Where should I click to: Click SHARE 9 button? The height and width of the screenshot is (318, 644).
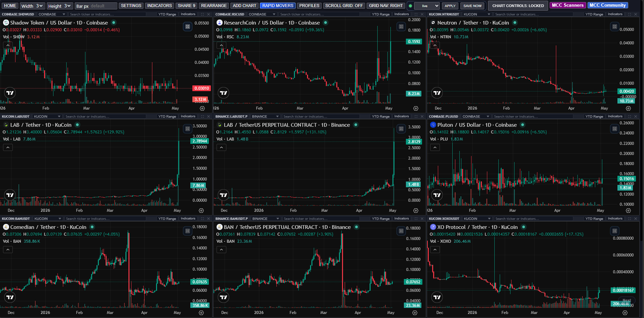coord(186,5)
